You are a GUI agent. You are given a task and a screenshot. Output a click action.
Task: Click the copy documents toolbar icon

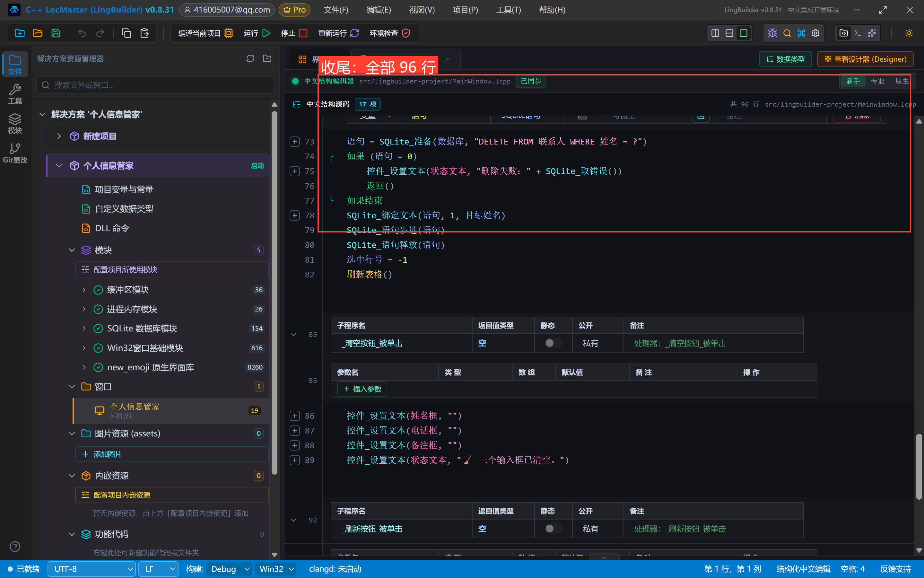126,33
